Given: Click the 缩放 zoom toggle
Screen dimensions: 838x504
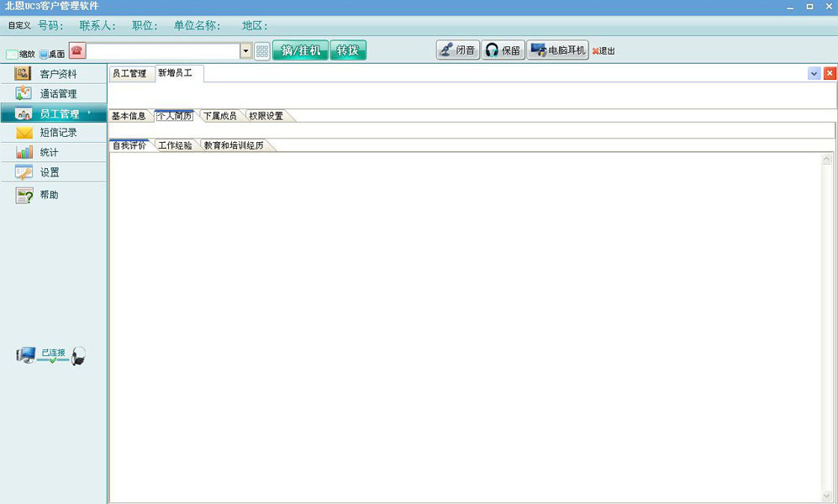Looking at the screenshot, I should click(21, 54).
